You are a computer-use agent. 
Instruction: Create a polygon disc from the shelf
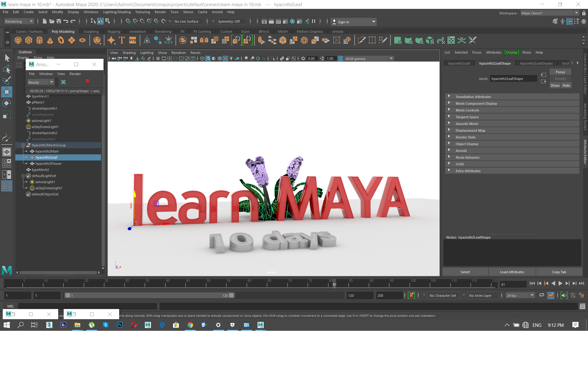point(82,40)
